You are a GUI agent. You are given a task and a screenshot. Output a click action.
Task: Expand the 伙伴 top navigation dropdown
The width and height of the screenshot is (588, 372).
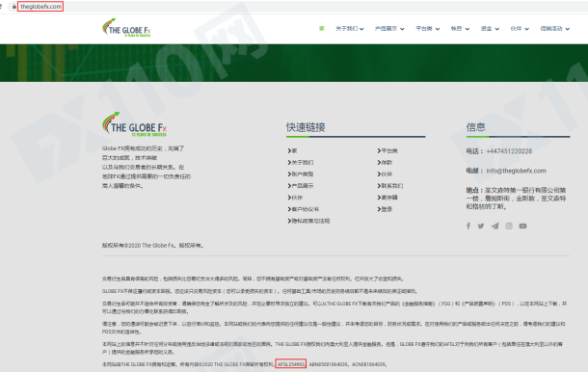point(520,29)
